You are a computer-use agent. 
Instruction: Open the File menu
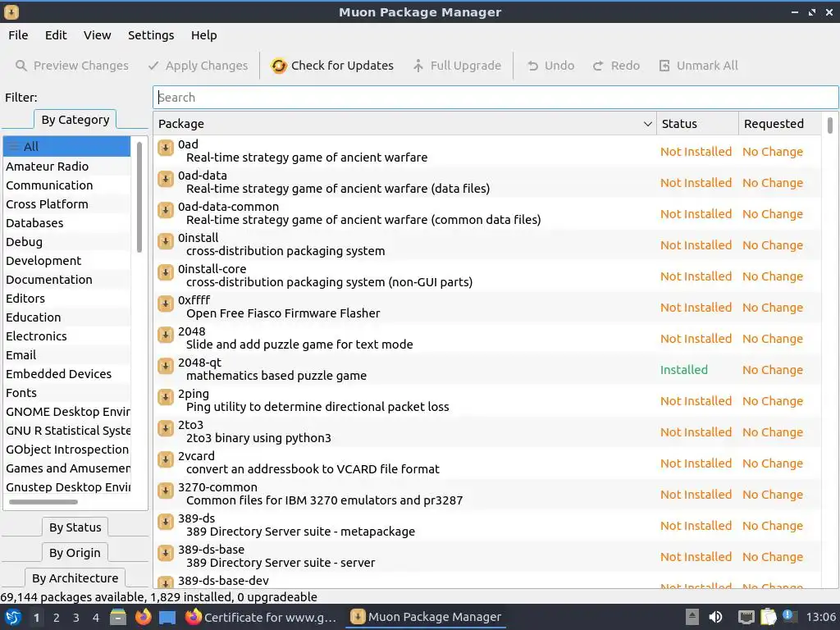click(x=18, y=34)
